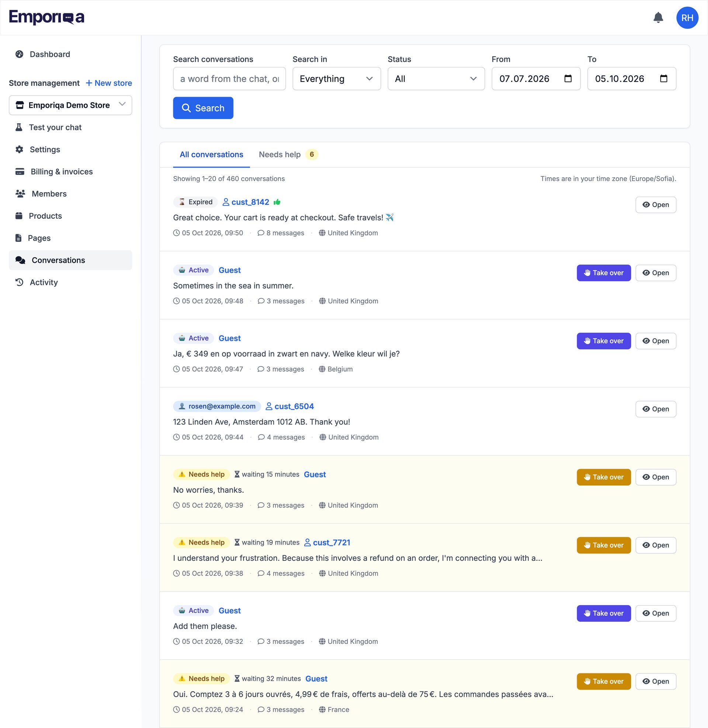Open the cust_6504 Amsterdam conversation

click(x=656, y=409)
